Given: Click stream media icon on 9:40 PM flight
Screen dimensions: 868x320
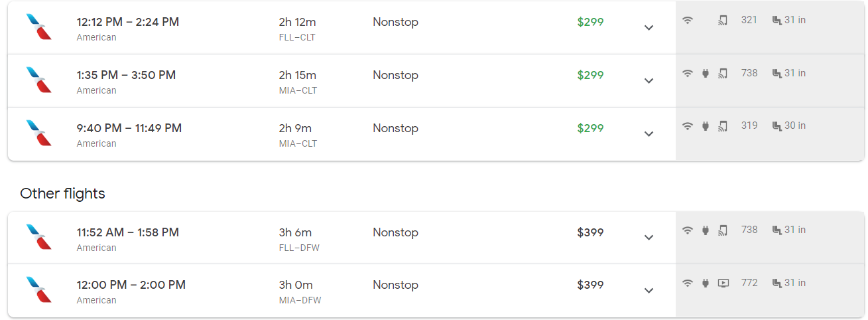Looking at the screenshot, I should coord(723,125).
